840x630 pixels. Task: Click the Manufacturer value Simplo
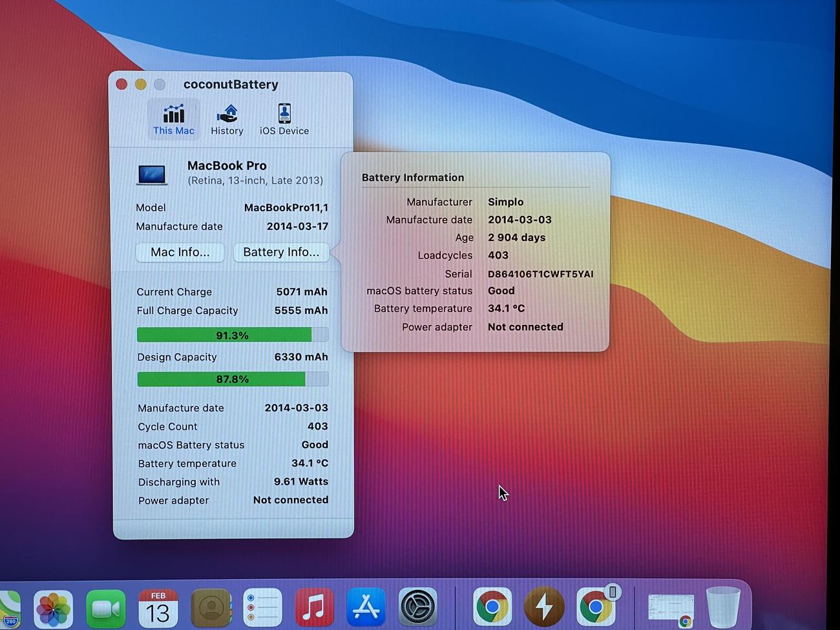506,202
